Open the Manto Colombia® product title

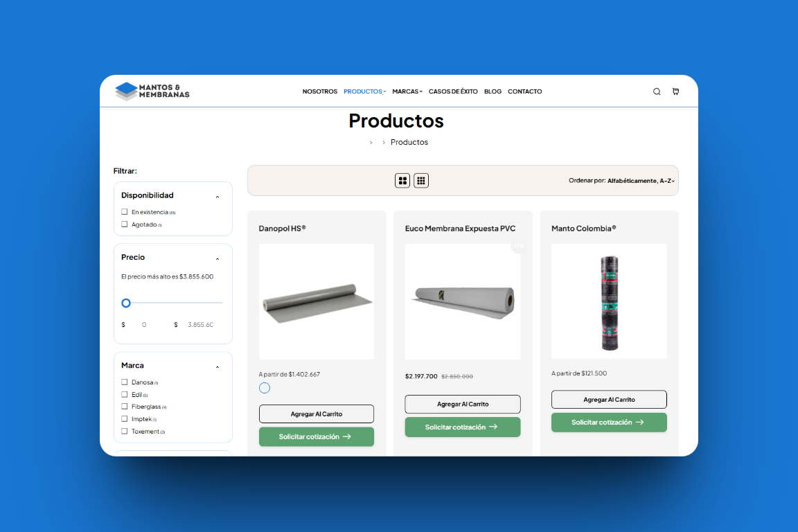click(584, 229)
